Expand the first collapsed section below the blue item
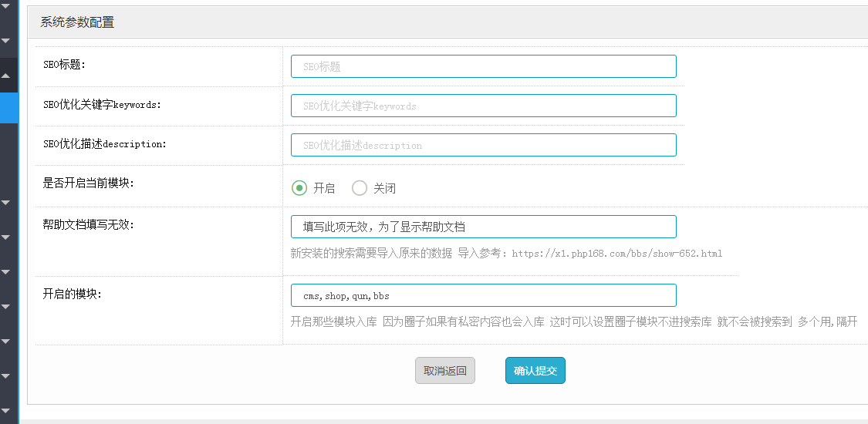 [x=5, y=202]
